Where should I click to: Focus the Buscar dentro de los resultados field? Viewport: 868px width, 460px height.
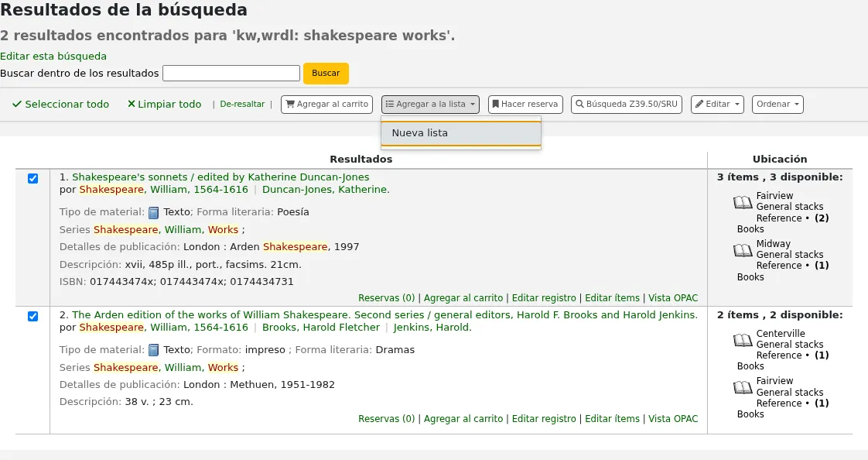[231, 73]
